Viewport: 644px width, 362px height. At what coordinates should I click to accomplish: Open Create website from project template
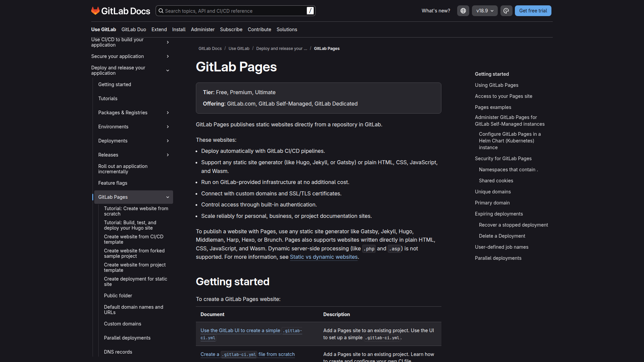coord(135,267)
